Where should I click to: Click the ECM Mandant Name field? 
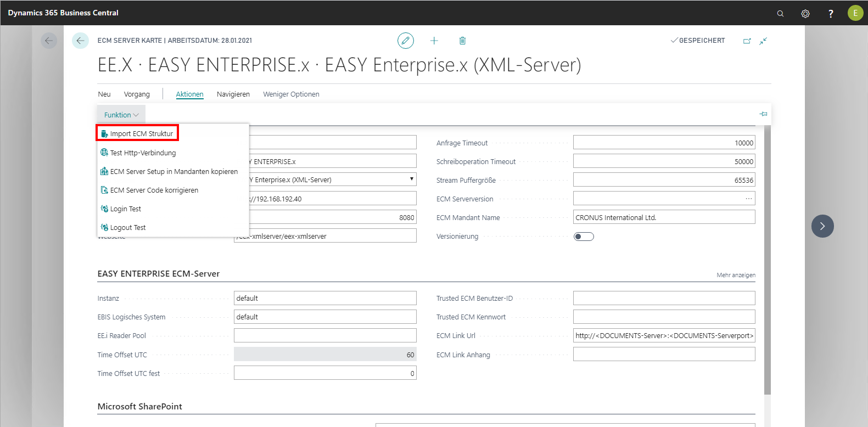(664, 217)
